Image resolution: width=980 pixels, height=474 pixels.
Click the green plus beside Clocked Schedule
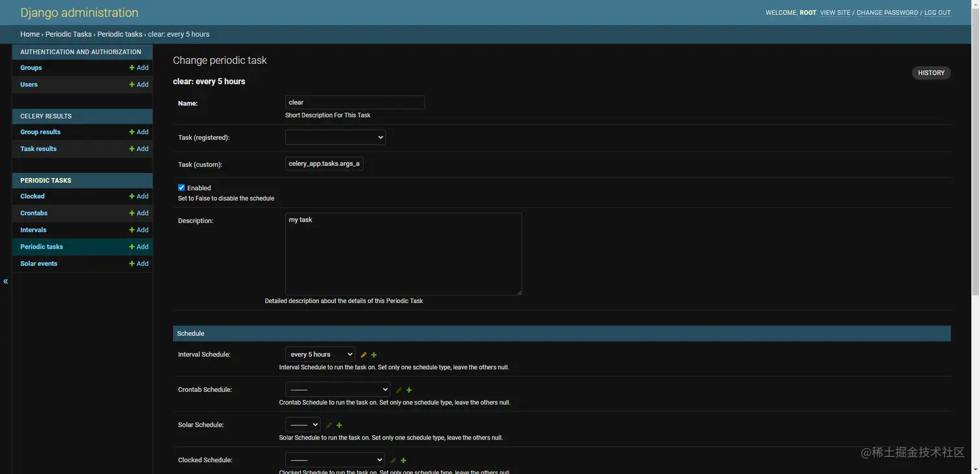click(x=403, y=460)
